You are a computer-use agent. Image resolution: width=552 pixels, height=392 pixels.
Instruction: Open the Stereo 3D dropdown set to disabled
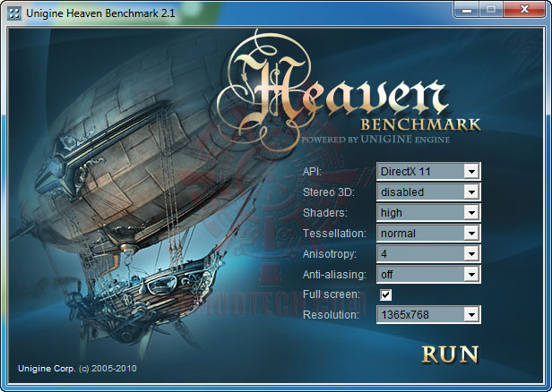428,192
